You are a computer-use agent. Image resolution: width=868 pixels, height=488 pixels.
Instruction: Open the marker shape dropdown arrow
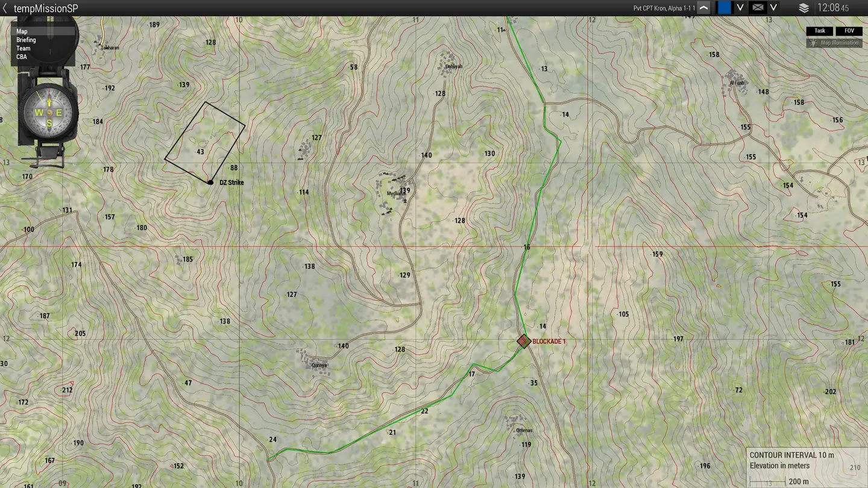[x=773, y=8]
